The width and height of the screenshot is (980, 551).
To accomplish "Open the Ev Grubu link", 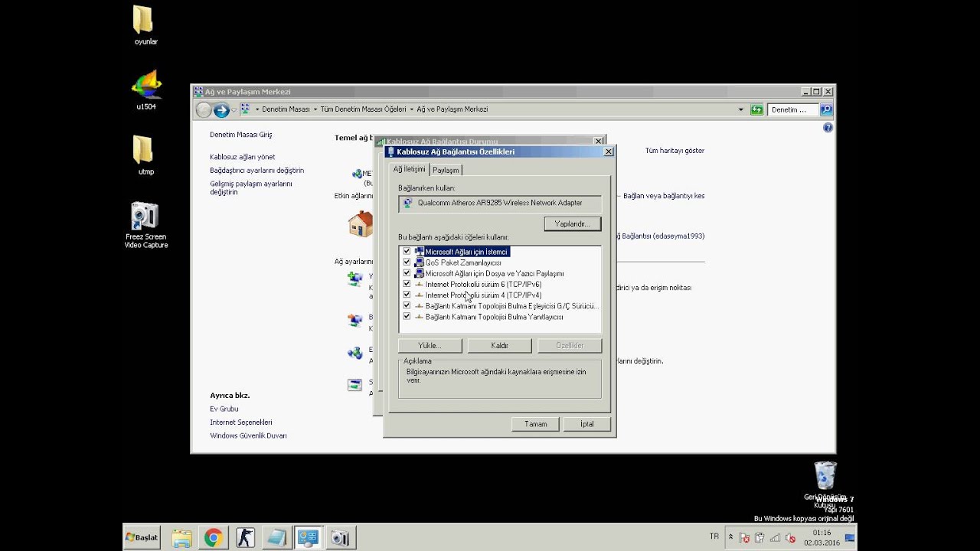I will pos(224,409).
